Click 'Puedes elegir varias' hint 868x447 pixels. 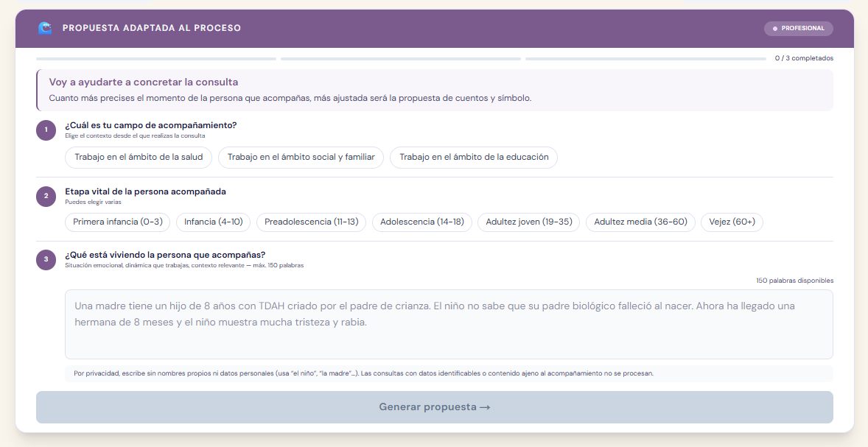click(93, 202)
